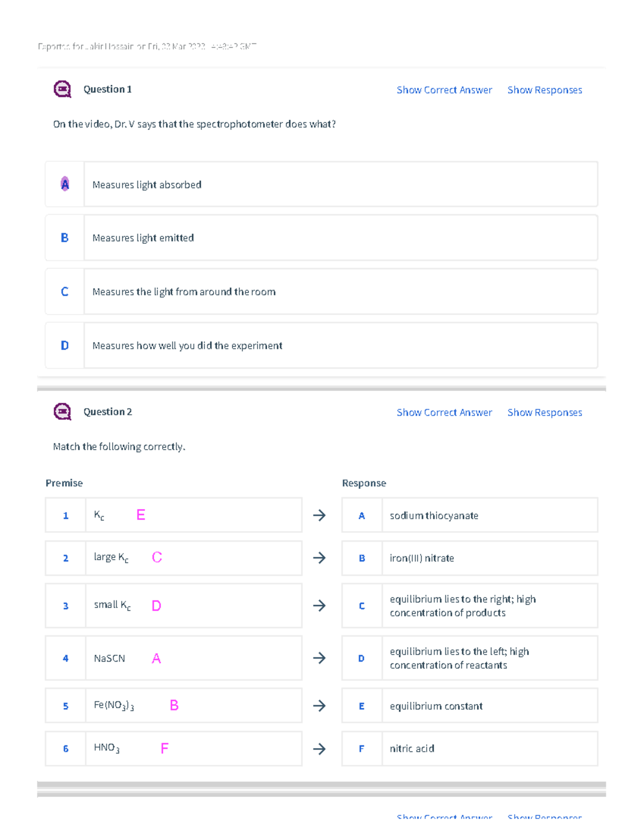The image size is (644, 834).
Task: Pick option C light from around the room
Action: pyautogui.click(x=321, y=292)
